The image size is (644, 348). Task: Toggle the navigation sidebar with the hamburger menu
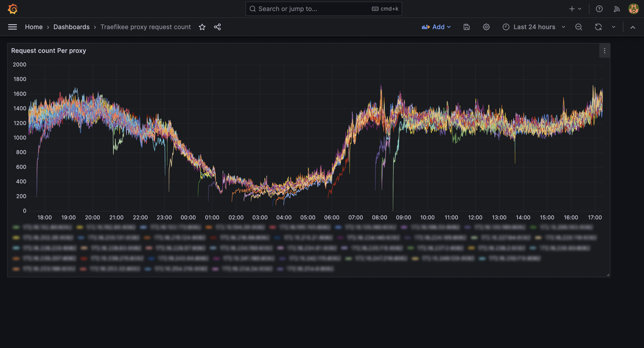click(12, 27)
